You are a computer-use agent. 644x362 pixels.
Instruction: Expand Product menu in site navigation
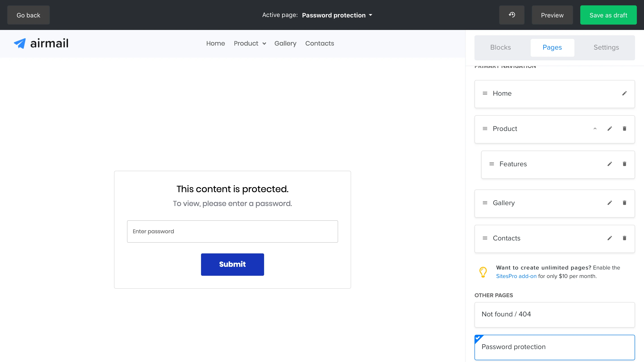tap(250, 44)
